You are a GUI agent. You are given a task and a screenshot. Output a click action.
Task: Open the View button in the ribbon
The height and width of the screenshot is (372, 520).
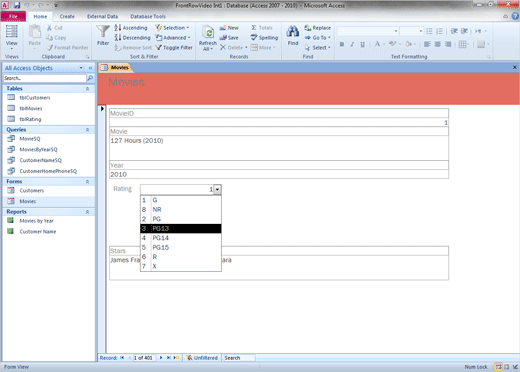pyautogui.click(x=12, y=37)
